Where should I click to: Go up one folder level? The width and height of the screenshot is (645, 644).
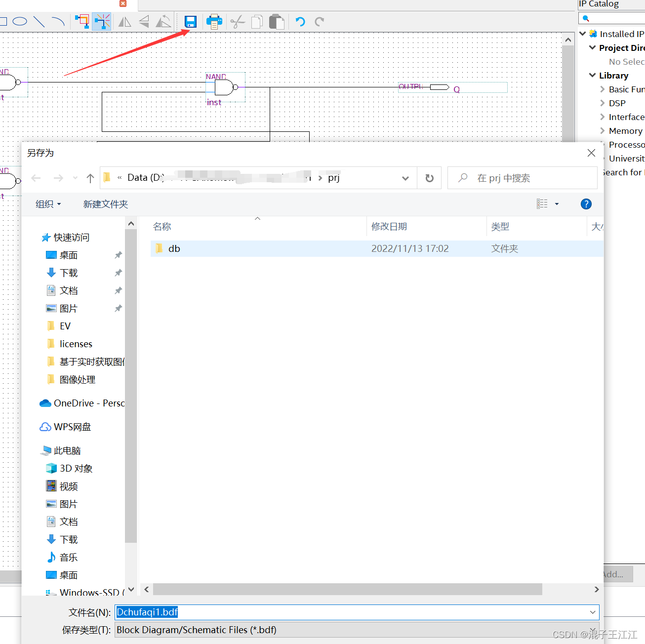point(90,178)
